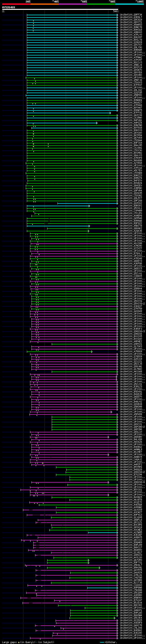Choose the UniRef100_A7PCM7 subject label
This screenshot has height=644, width=146.
coord(131,60)
